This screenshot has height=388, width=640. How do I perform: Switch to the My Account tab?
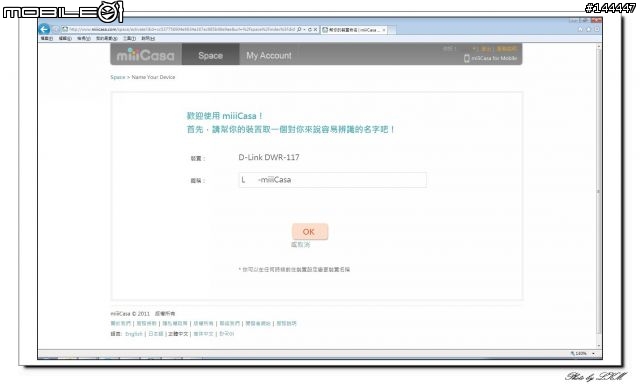pos(269,55)
